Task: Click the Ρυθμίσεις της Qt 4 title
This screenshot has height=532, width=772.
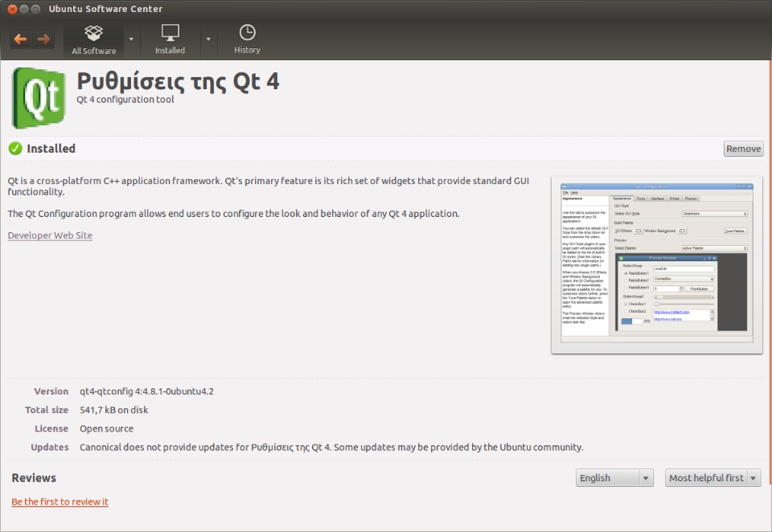Action: pos(178,82)
